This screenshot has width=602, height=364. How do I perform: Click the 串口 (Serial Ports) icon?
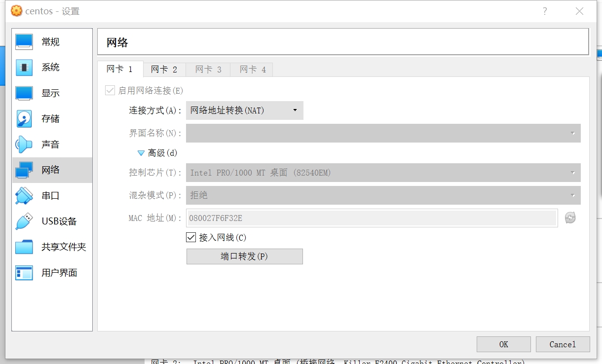click(x=25, y=195)
